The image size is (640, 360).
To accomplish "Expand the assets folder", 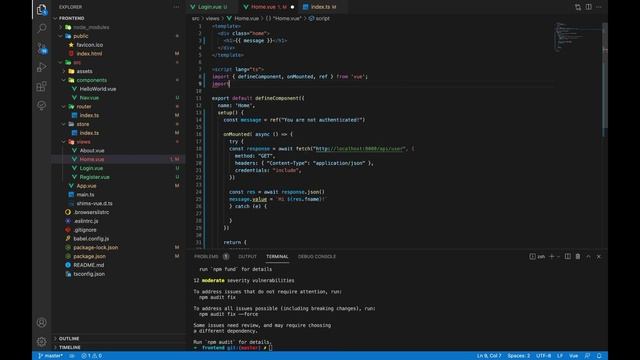I will [64, 71].
